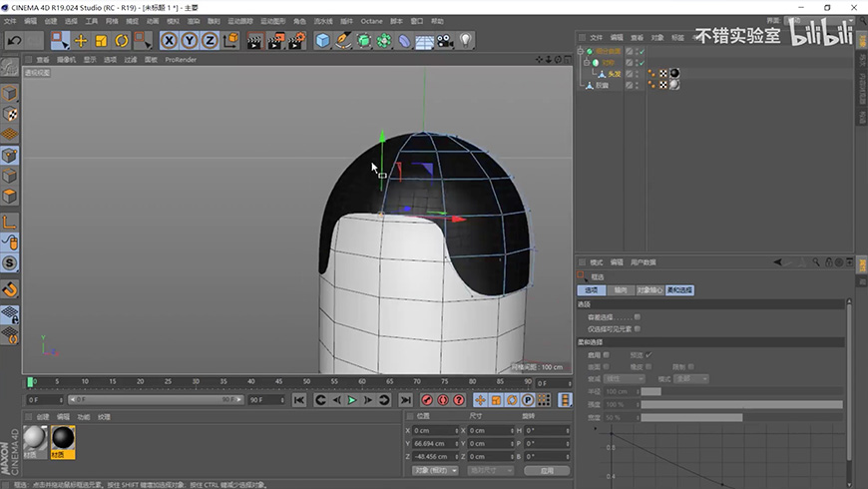
Task: Switch to 对象轴心 tab in attributes
Action: click(x=650, y=290)
